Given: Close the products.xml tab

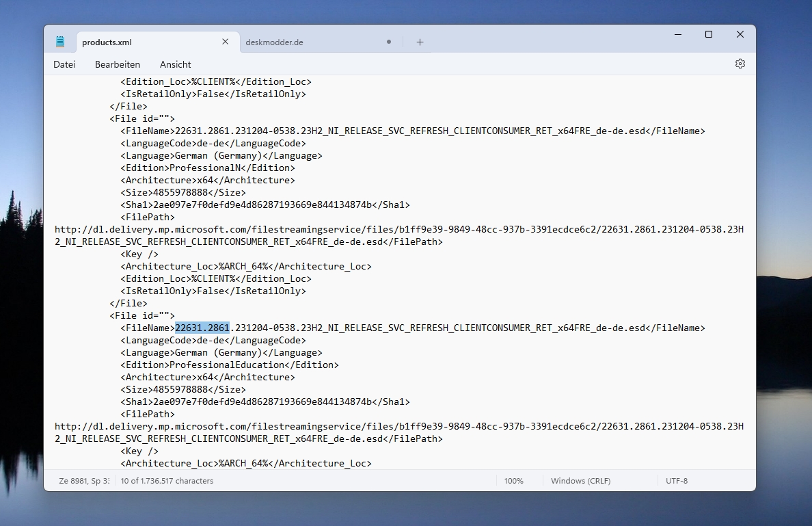Looking at the screenshot, I should (x=226, y=42).
